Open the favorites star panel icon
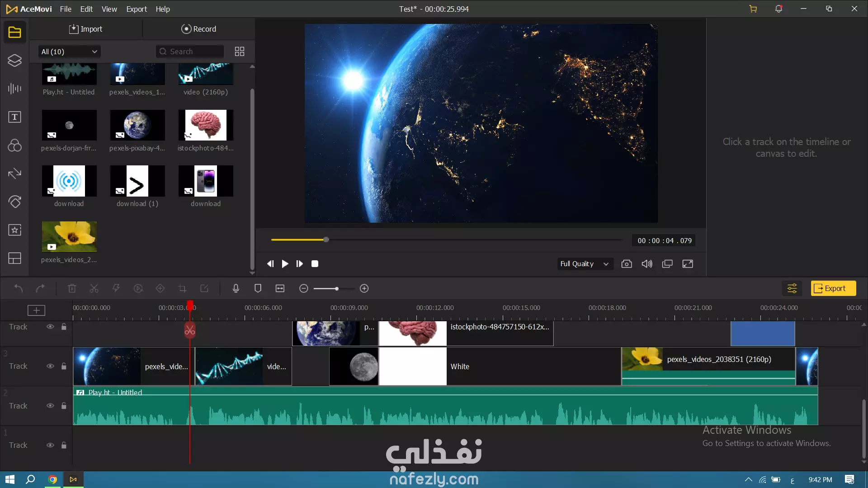Image resolution: width=868 pixels, height=488 pixels. click(14, 230)
